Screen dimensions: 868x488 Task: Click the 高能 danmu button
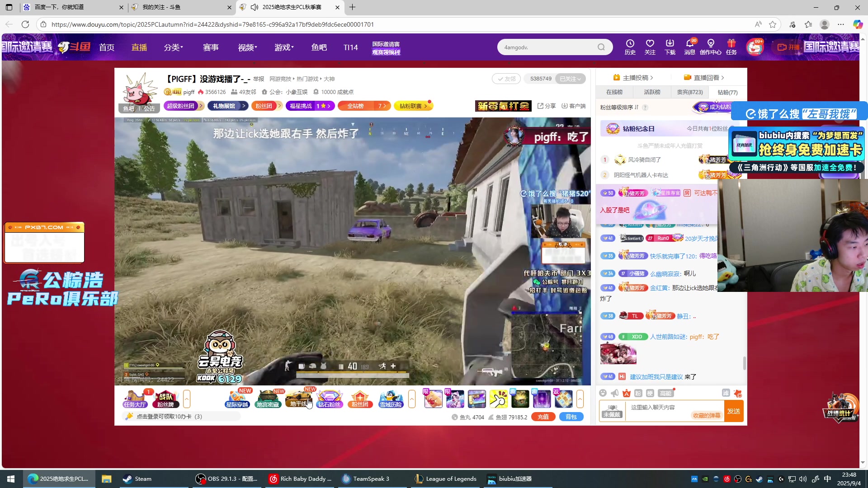(x=665, y=393)
